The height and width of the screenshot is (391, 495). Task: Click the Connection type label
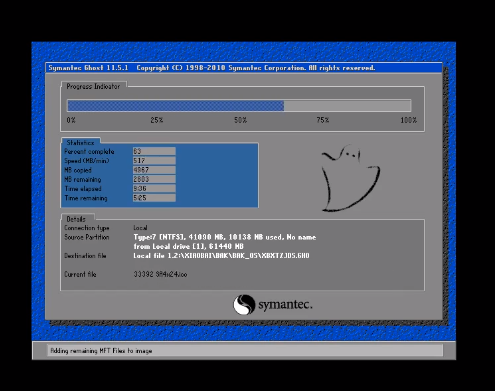pos(87,228)
